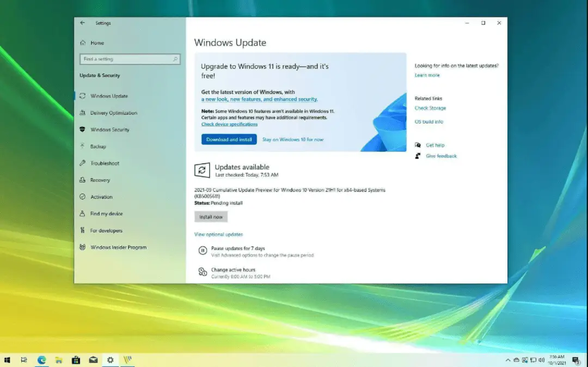The height and width of the screenshot is (367, 588).
Task: Open new look, new features link
Action: (259, 99)
